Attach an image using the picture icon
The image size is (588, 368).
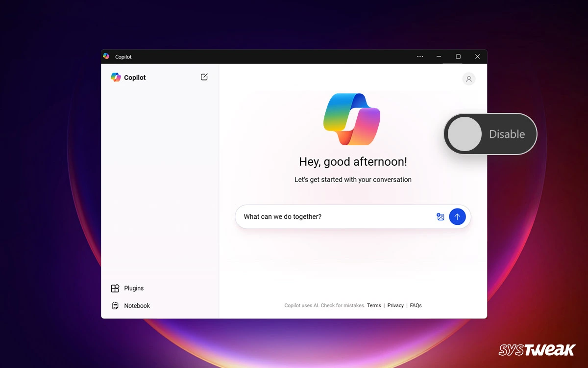441,217
